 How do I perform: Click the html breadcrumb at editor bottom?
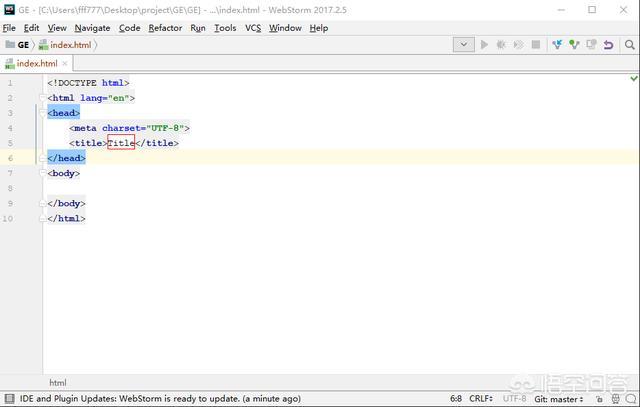[x=58, y=382]
